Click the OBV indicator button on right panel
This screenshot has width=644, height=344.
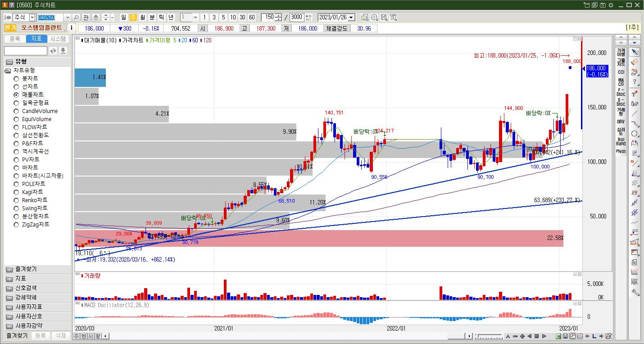[x=621, y=121]
